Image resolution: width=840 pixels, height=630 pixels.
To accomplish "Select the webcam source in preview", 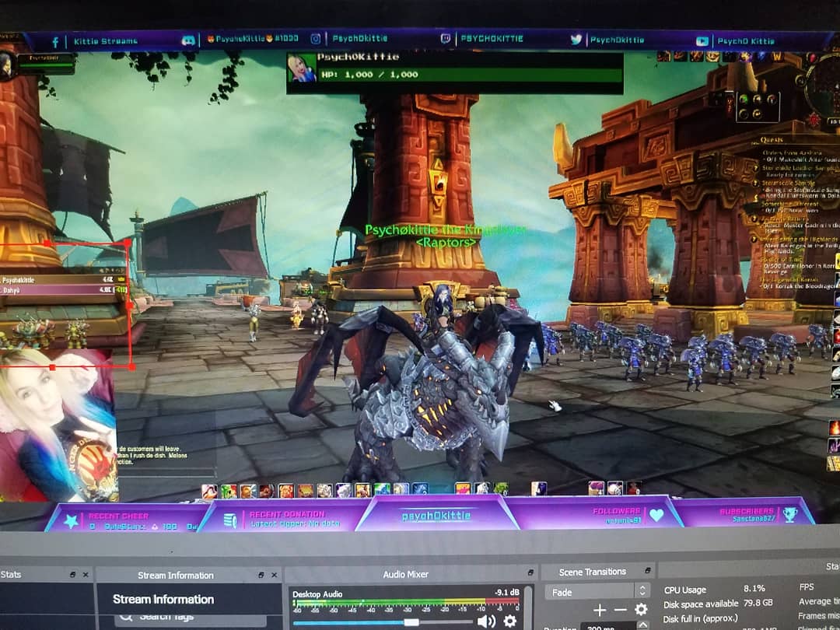I will tap(58, 425).
